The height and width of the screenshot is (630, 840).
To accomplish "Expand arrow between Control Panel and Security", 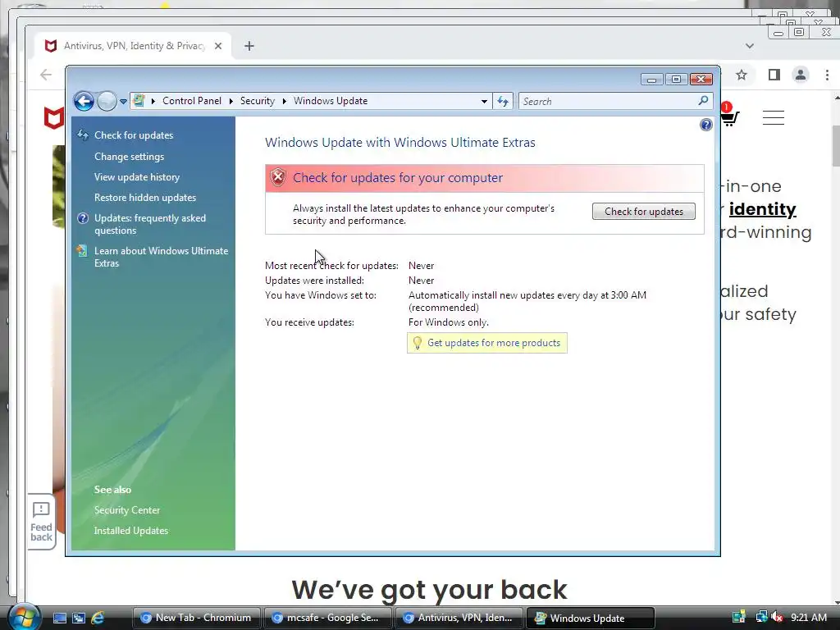I will coord(231,101).
